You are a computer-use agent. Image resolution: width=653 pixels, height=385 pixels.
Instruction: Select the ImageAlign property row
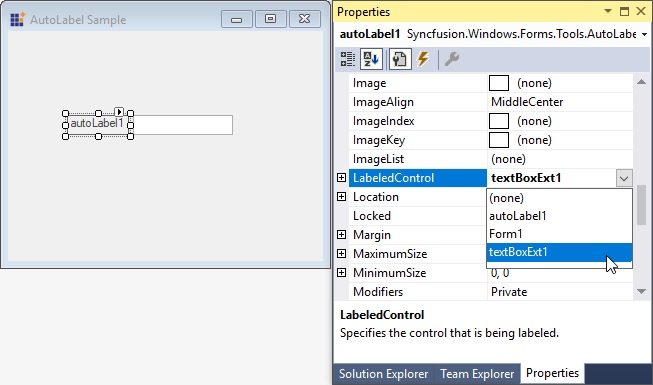(x=491, y=102)
